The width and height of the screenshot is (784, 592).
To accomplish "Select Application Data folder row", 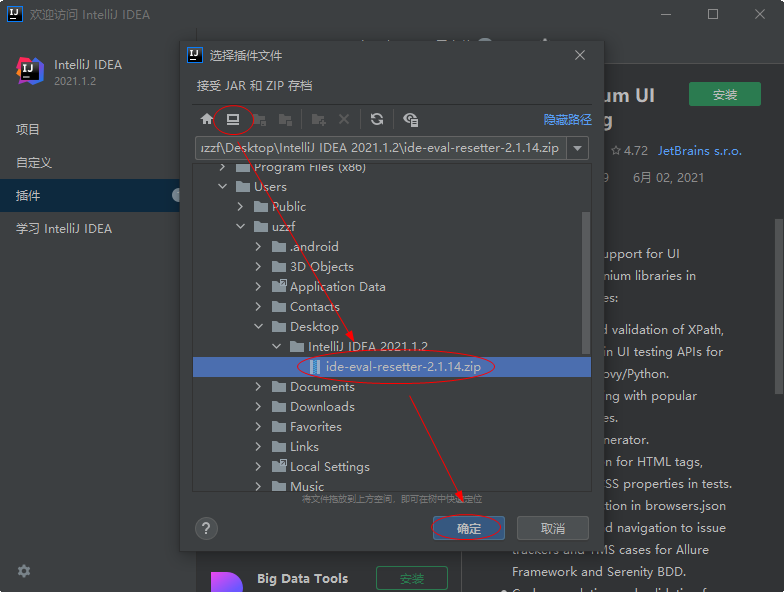I will pos(392,286).
